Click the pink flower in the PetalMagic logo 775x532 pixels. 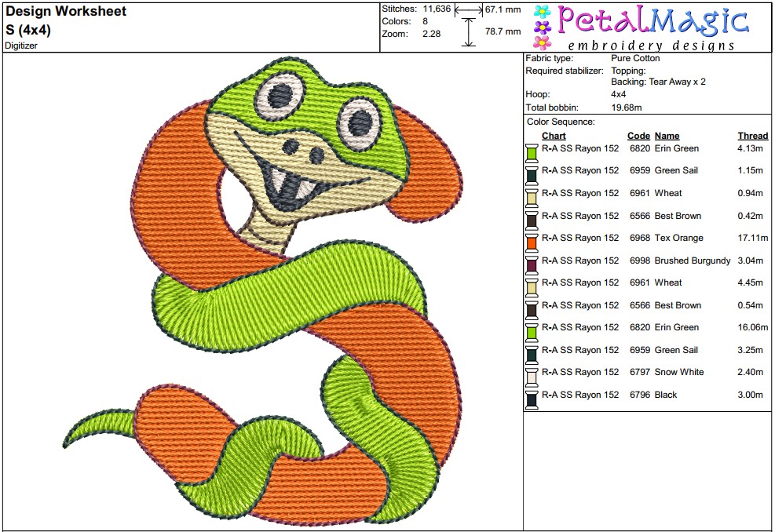543,43
